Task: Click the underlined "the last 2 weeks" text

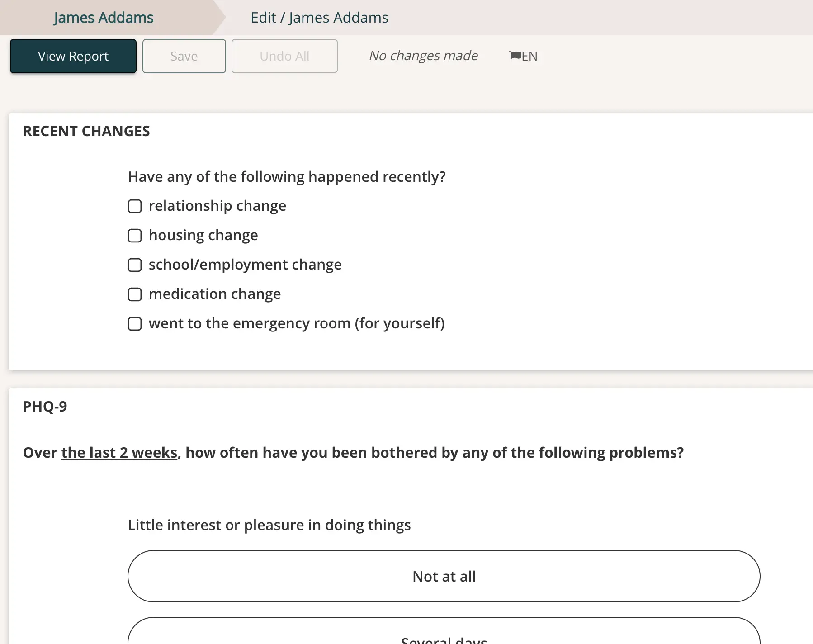Action: click(x=119, y=452)
